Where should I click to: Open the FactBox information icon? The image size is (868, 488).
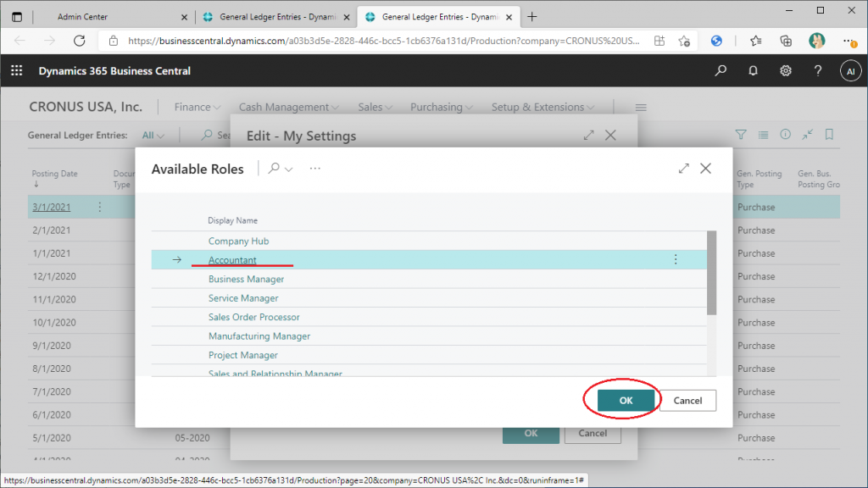[785, 135]
